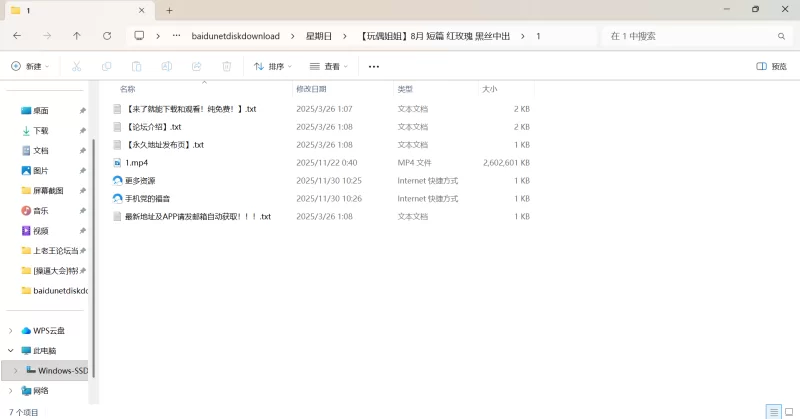Open the three-dot more options menu
This screenshot has height=419, width=800.
(374, 66)
